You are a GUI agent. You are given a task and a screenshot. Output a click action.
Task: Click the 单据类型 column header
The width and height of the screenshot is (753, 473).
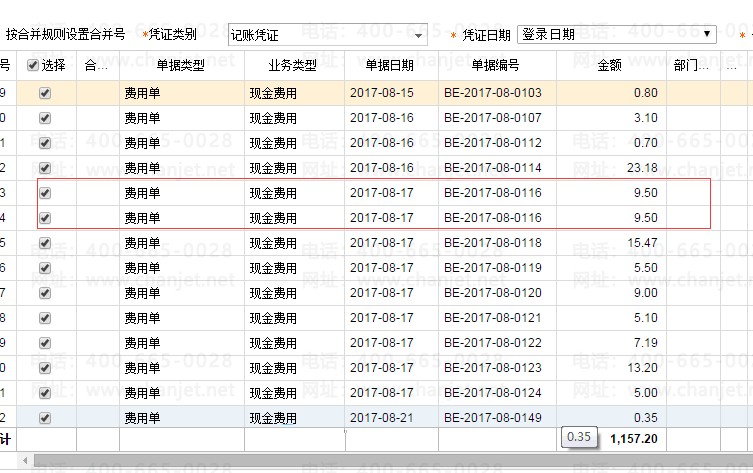[181, 65]
